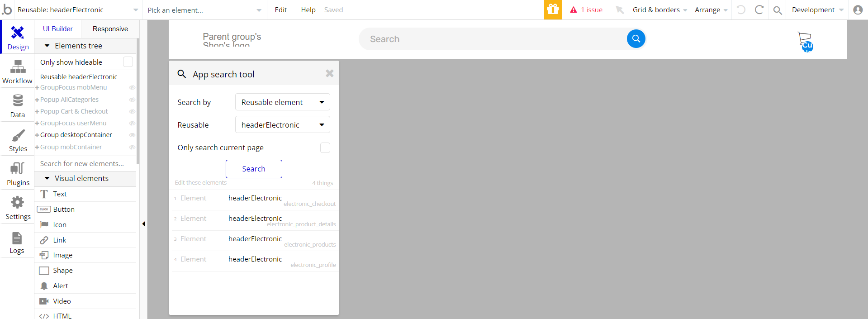Open the Arrange dropdown
The image size is (868, 319).
(x=711, y=10)
